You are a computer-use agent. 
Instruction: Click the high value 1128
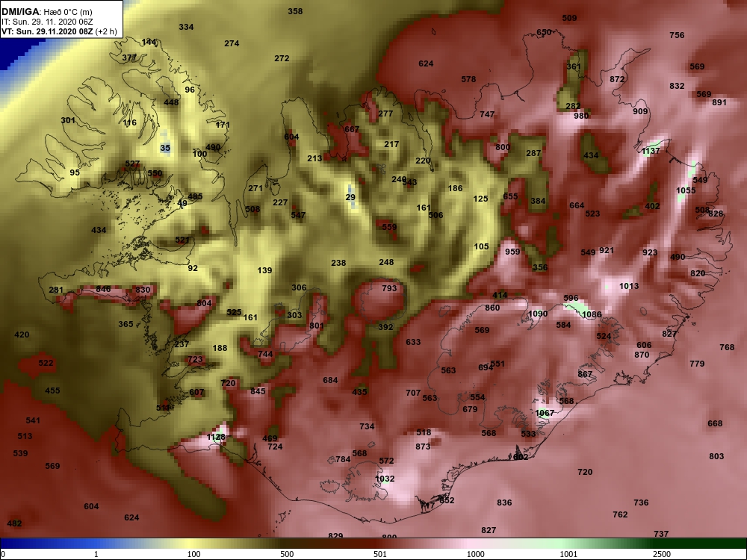(216, 437)
